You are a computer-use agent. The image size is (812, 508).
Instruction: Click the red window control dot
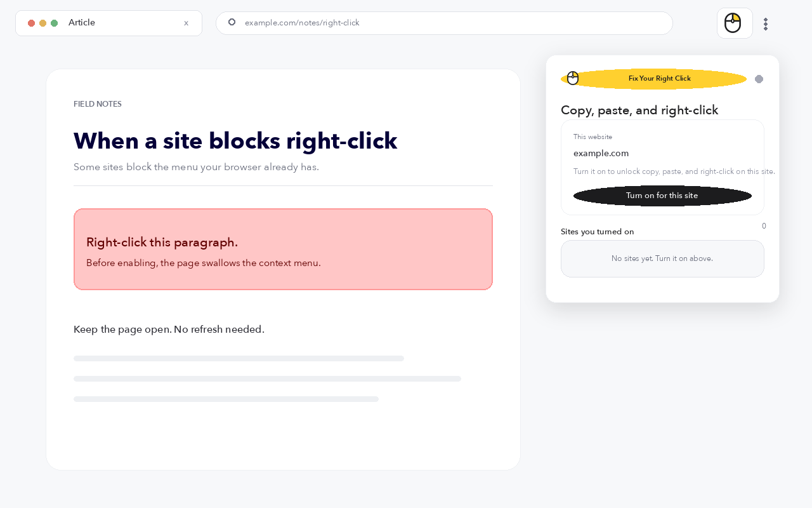[31, 23]
